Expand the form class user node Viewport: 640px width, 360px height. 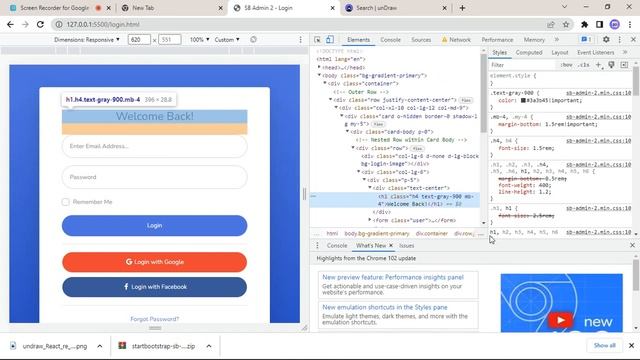pyautogui.click(x=370, y=220)
